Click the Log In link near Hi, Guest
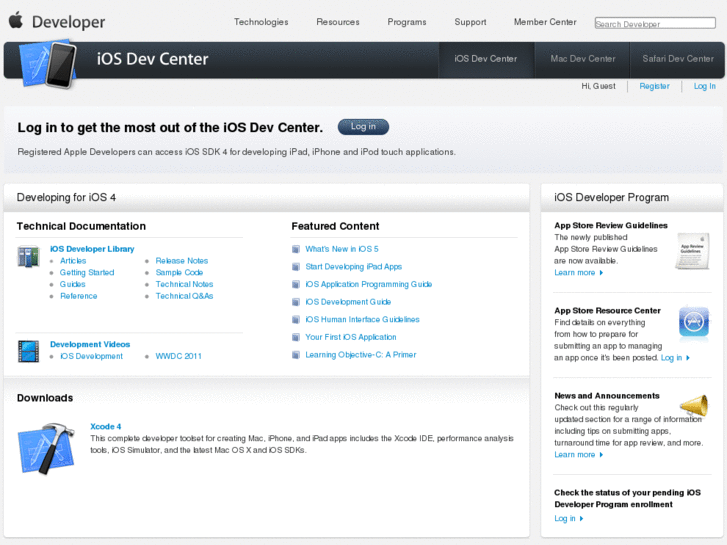The image size is (727, 545). pos(704,86)
